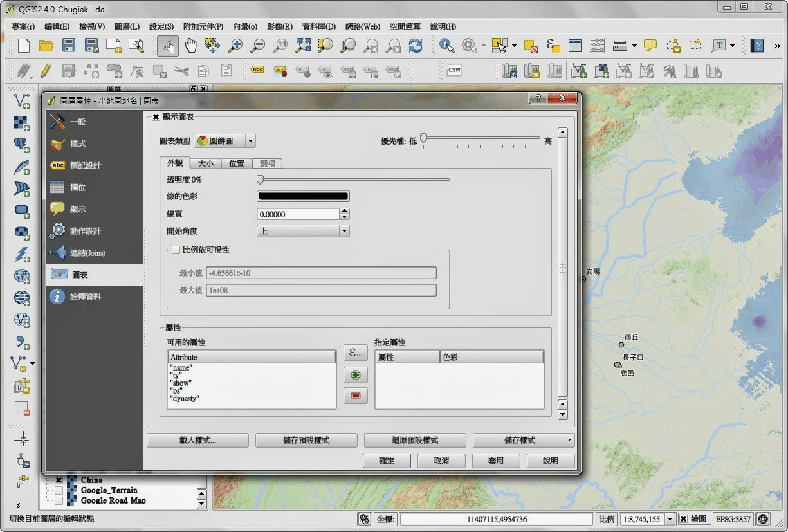This screenshot has width=788, height=532.
Task: Open the expression builder ε button
Action: pos(355,353)
